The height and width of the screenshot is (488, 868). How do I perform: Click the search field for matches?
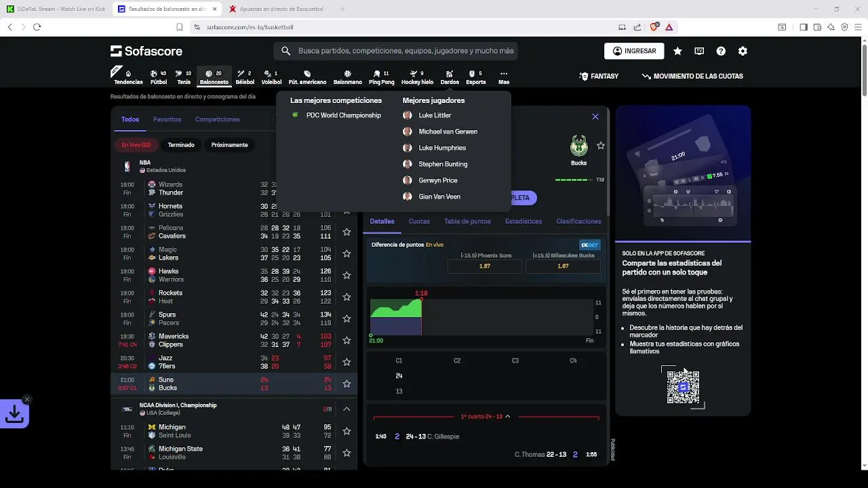pos(397,51)
